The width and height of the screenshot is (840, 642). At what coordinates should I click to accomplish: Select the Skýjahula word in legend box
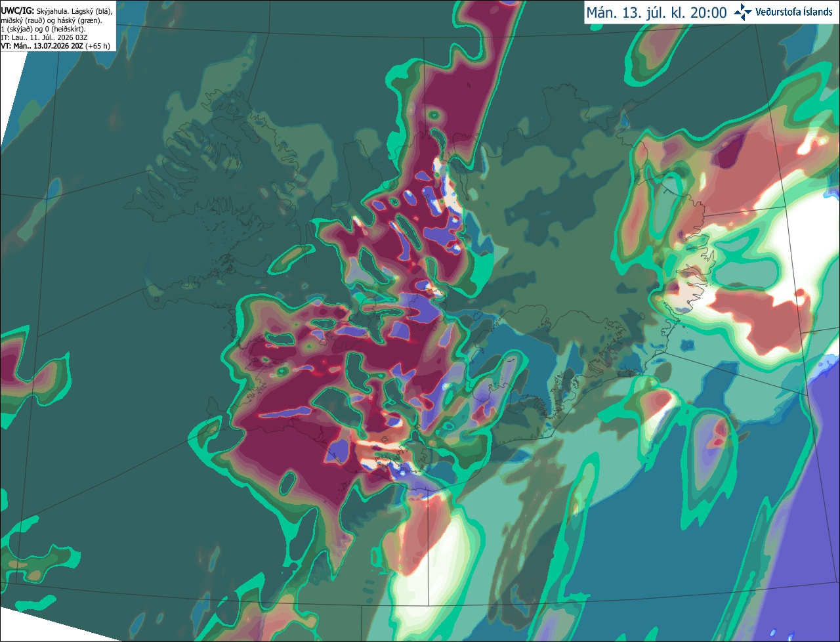coord(52,11)
